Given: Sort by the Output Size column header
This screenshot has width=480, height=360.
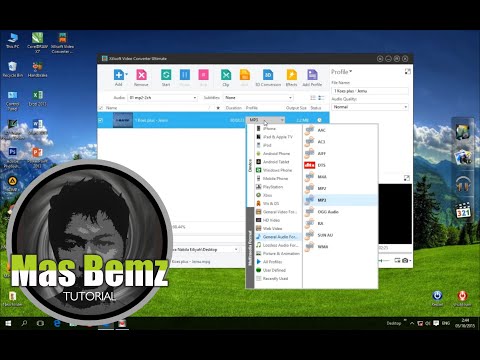Looking at the screenshot, I should click(296, 108).
